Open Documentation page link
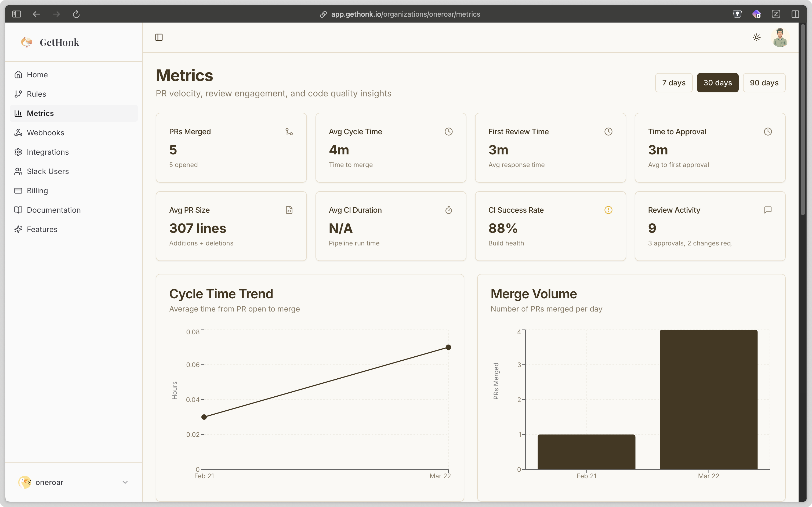Screen dimensions: 812x507 click(x=74, y=210)
